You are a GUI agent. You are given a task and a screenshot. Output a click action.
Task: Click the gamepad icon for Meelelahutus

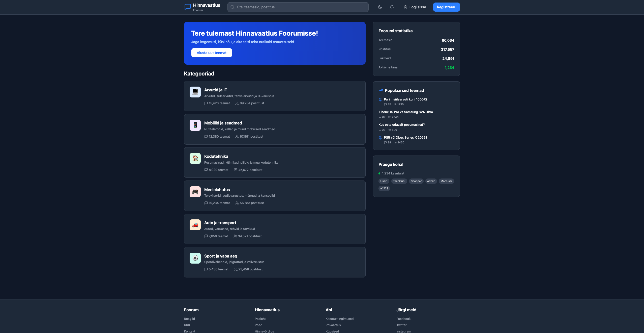tap(195, 192)
